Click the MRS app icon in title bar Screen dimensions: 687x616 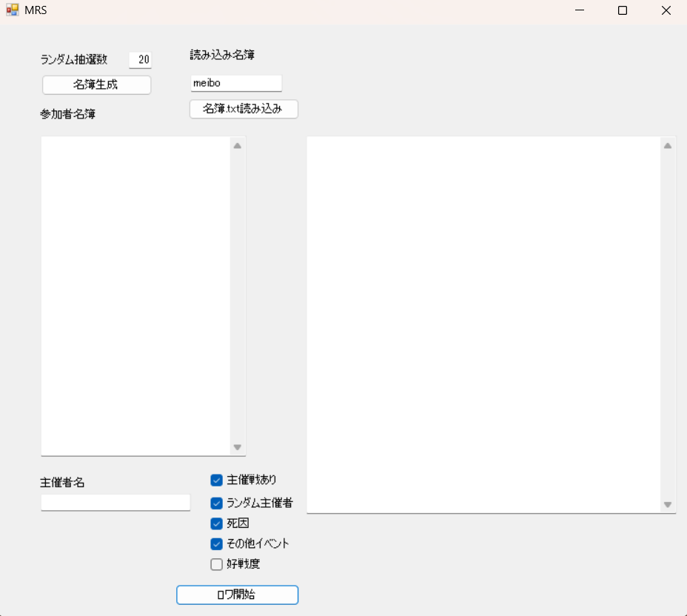tap(13, 10)
